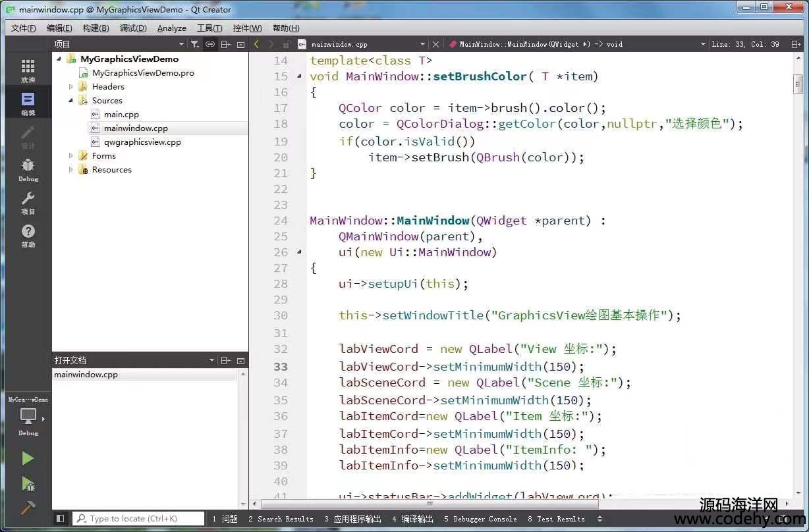Image resolution: width=809 pixels, height=532 pixels.
Task: Place the cursor on code line 33
Action: point(461,367)
